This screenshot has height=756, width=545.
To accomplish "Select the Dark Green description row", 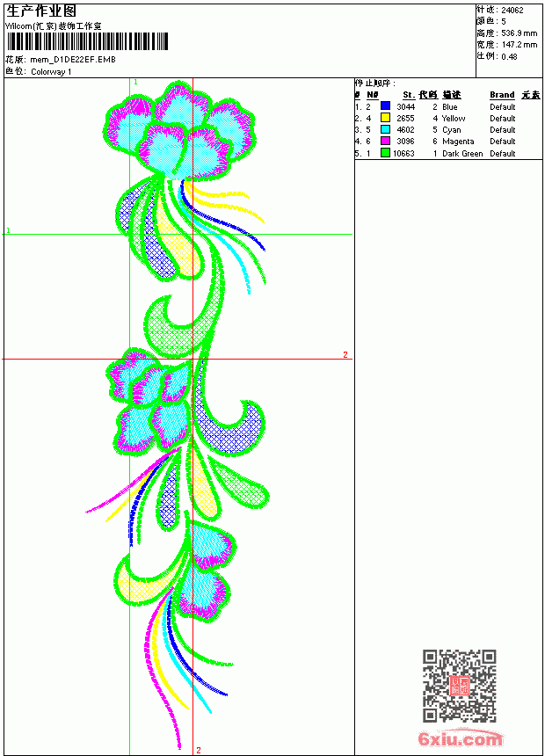I will tap(447, 153).
